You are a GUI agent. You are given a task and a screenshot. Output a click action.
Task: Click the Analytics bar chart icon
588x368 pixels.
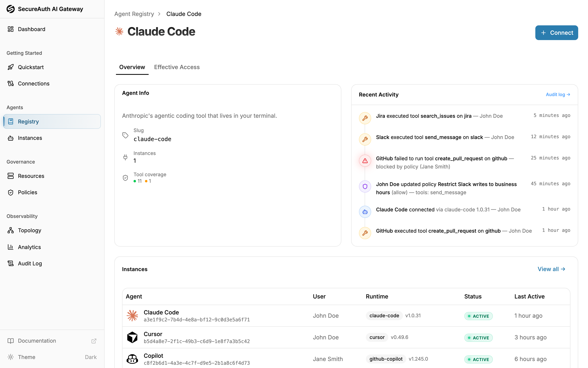(10, 247)
